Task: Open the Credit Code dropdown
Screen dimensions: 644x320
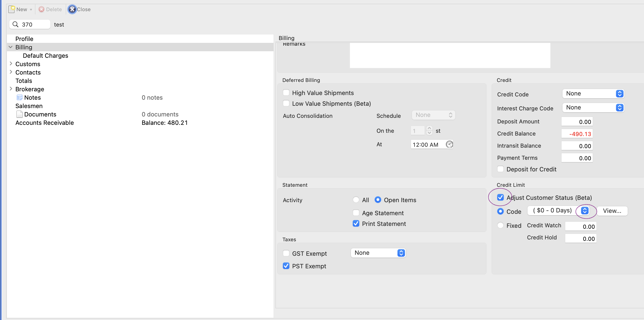Action: point(593,94)
